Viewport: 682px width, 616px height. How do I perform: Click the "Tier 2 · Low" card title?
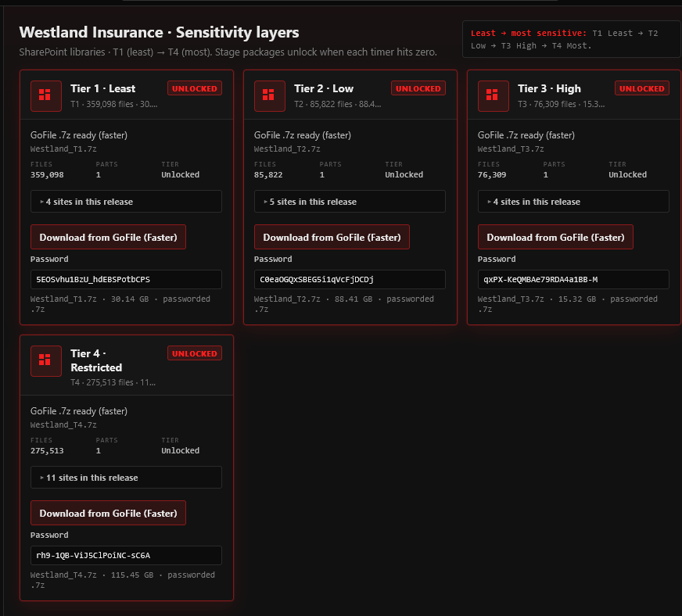pyautogui.click(x=324, y=88)
